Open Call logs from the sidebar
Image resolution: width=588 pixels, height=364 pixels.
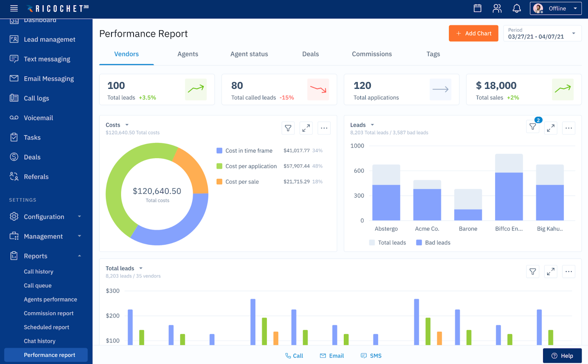tap(37, 98)
